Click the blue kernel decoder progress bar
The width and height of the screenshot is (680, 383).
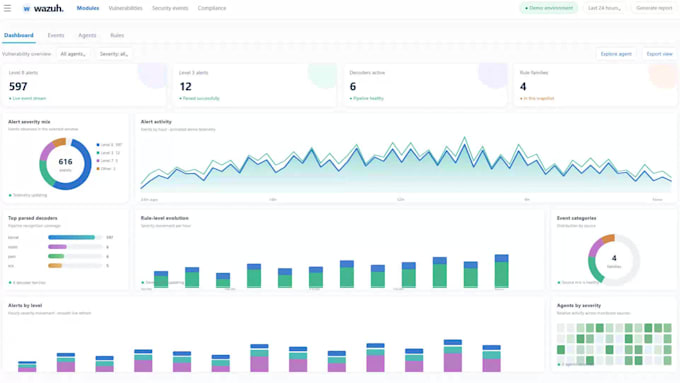72,237
